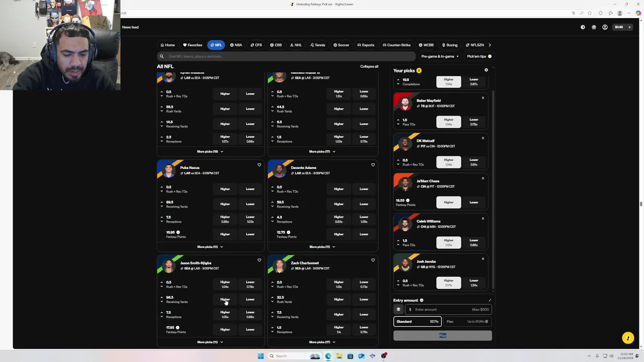The image size is (644, 362).
Task: Switch to the NHL tab
Action: coord(296,45)
